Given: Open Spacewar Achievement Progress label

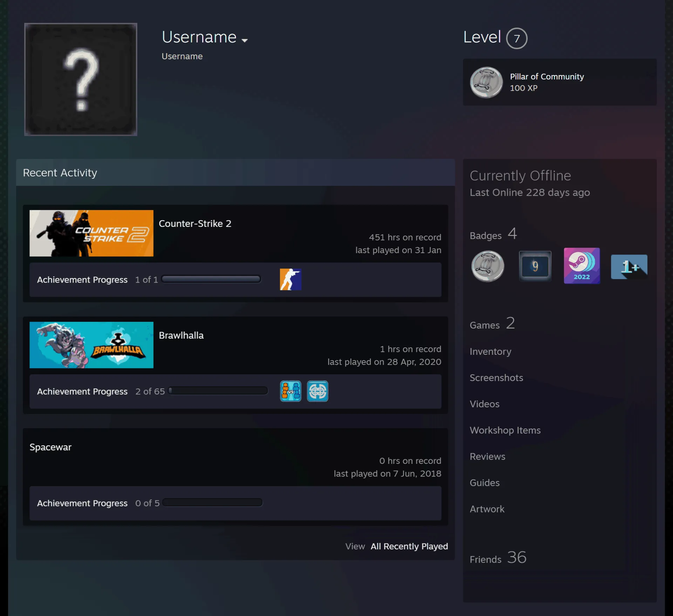Looking at the screenshot, I should click(x=82, y=503).
